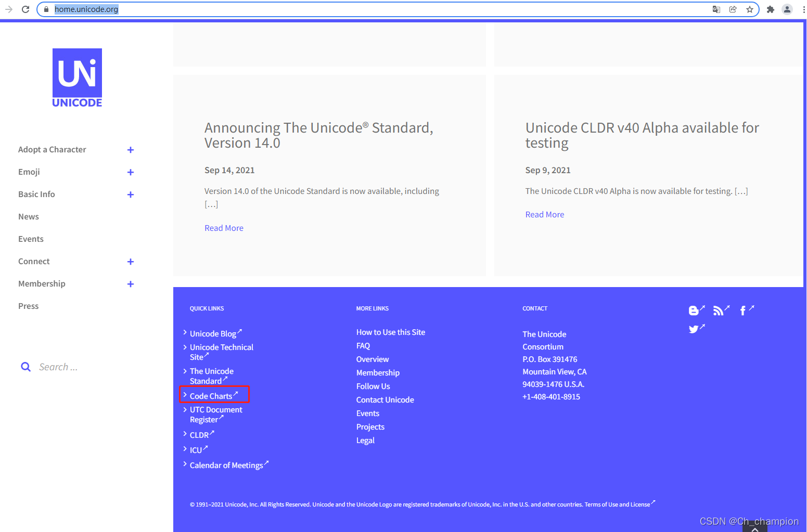
Task: Open the Projects footer link
Action: point(370,427)
